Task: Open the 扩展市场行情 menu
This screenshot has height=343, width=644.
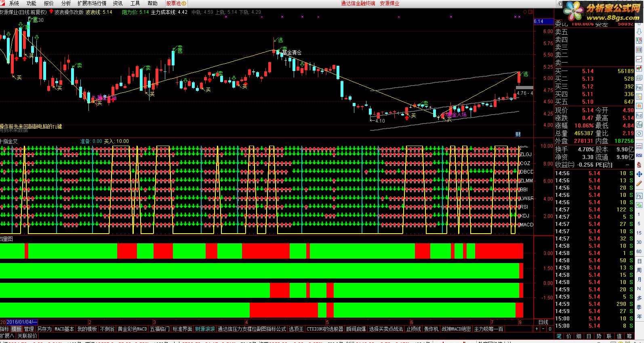Action: click(92, 3)
